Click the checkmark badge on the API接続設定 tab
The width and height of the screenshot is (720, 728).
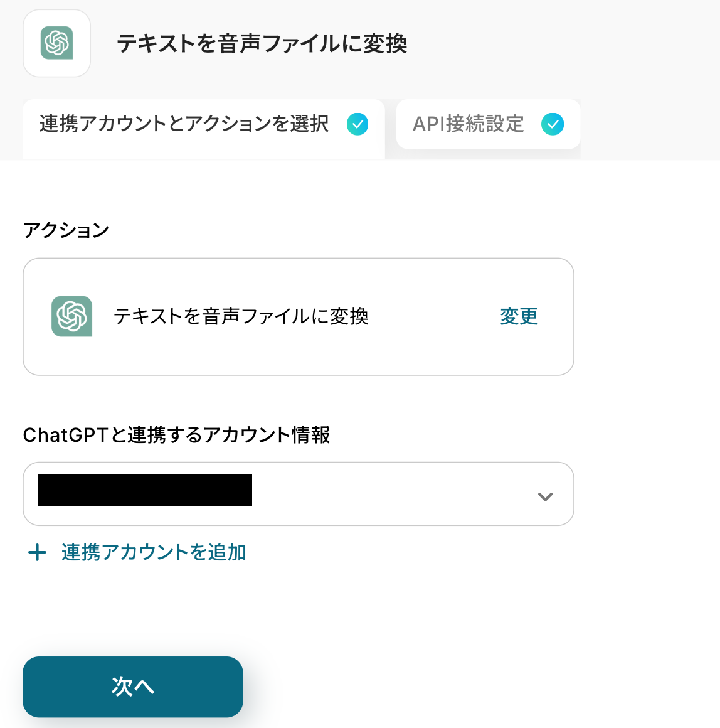(553, 124)
